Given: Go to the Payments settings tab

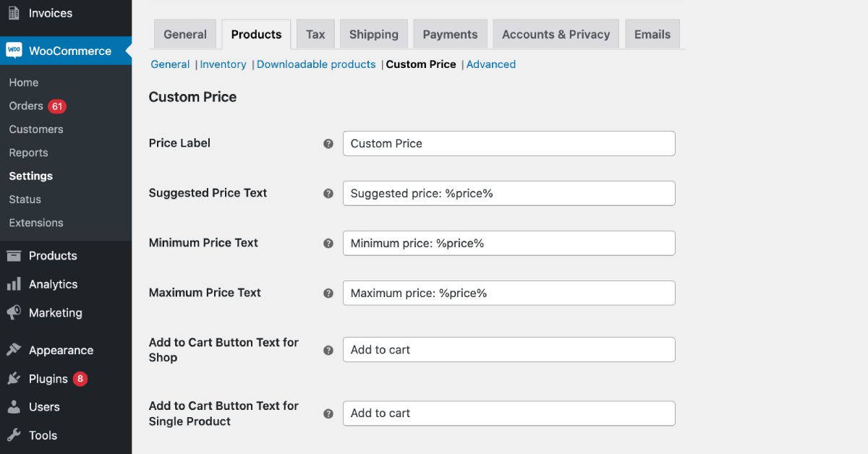Looking at the screenshot, I should click(450, 34).
